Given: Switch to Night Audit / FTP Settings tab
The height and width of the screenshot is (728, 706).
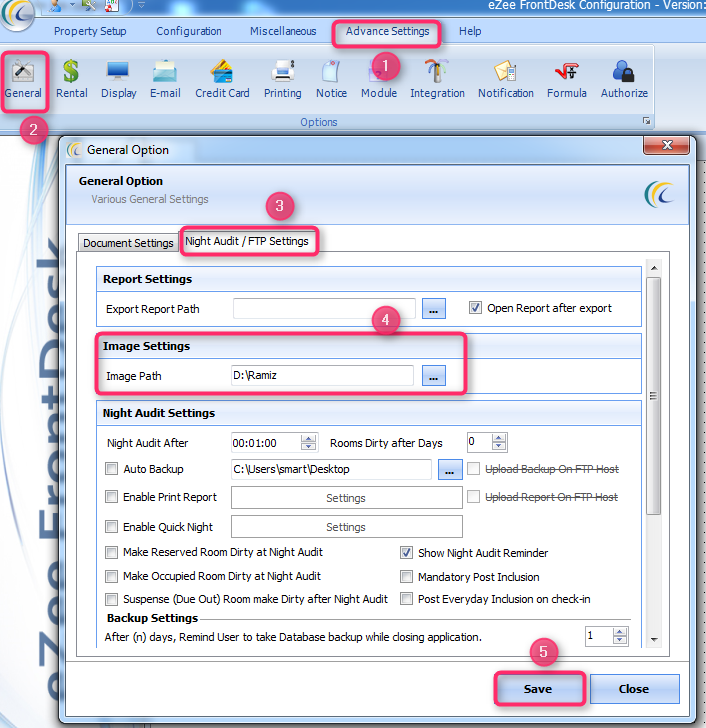Looking at the screenshot, I should pos(247,241).
